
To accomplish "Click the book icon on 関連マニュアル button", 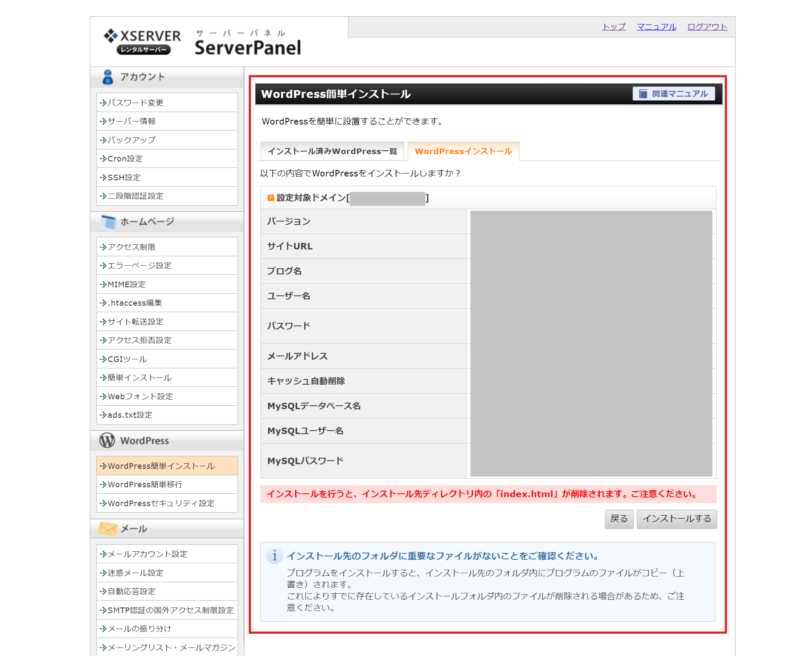I will (643, 94).
